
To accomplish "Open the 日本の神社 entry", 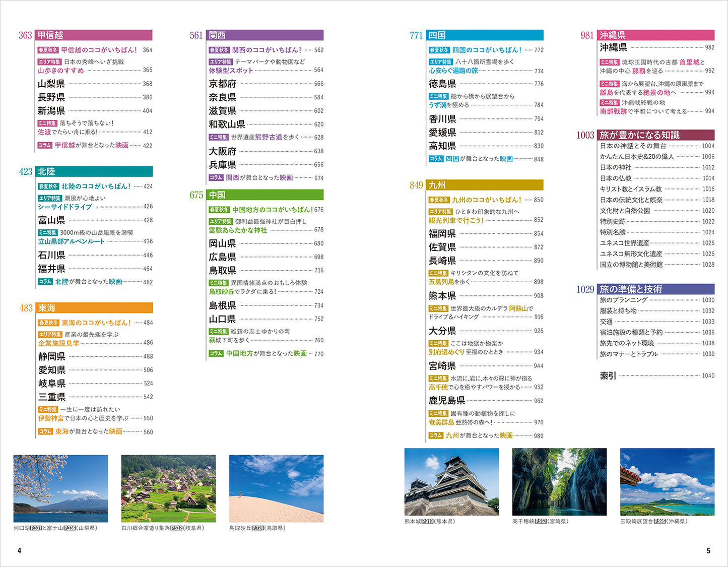I will coord(615,167).
